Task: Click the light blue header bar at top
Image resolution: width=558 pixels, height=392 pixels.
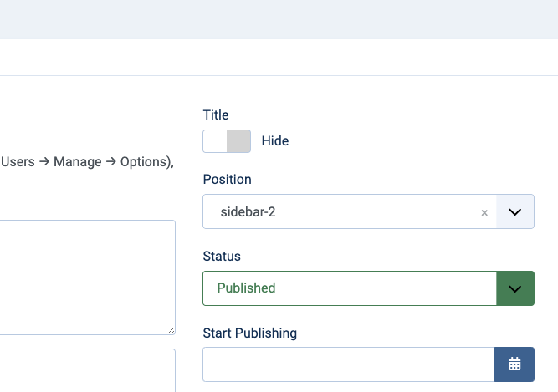Action: 279,19
